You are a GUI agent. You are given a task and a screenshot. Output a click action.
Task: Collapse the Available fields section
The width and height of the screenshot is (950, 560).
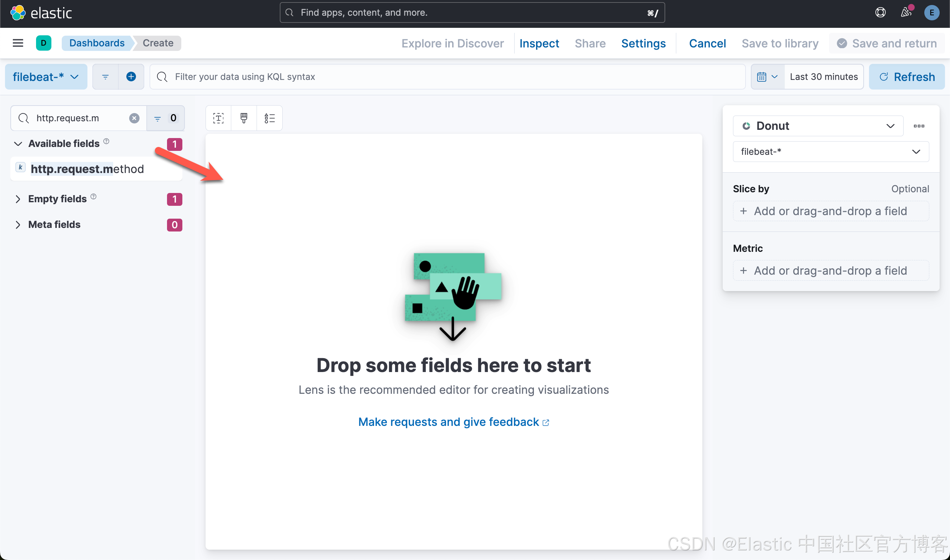coord(18,143)
